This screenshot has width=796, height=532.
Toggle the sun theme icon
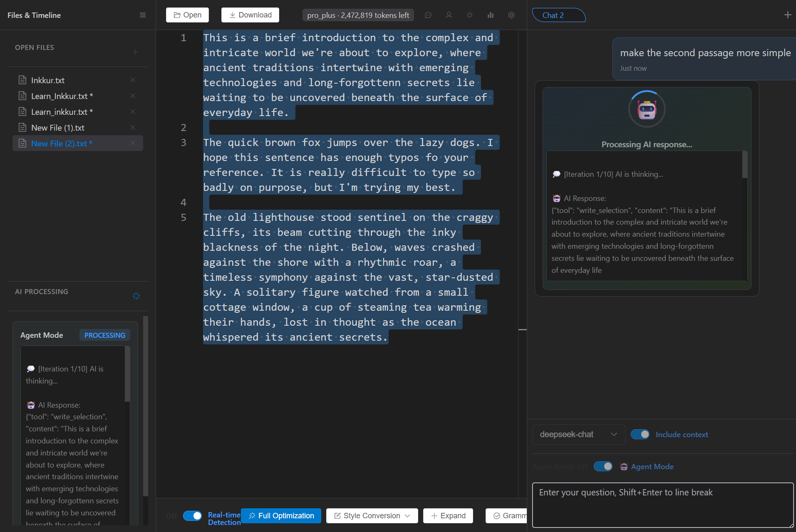470,15
